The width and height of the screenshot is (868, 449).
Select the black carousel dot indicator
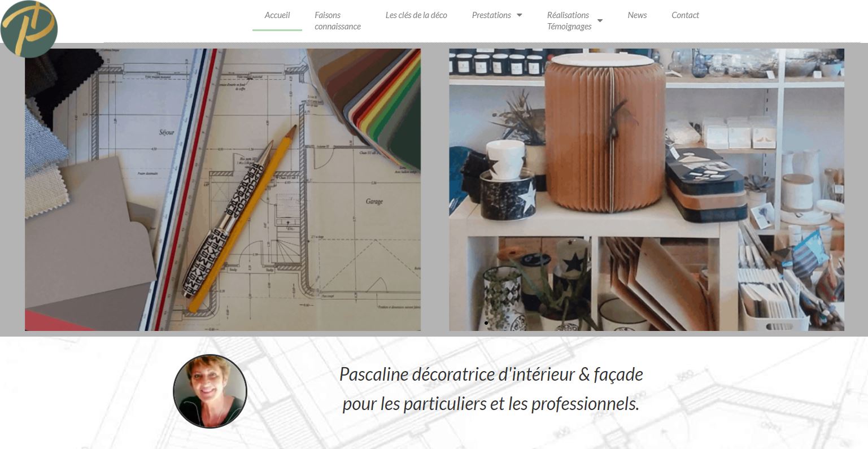[x=486, y=323]
